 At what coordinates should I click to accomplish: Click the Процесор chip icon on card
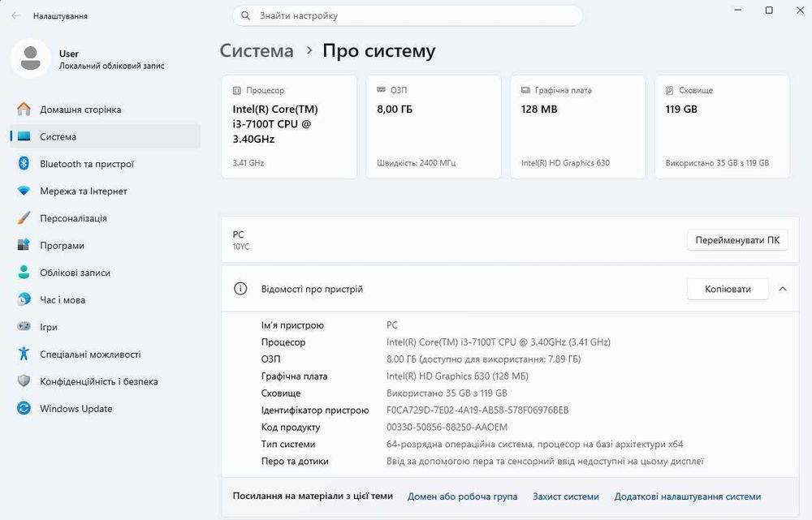pyautogui.click(x=236, y=91)
